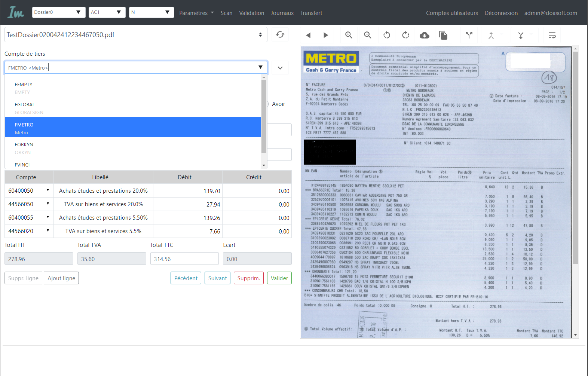588x376 pixels.
Task: Go to the Scan page
Action: click(226, 13)
